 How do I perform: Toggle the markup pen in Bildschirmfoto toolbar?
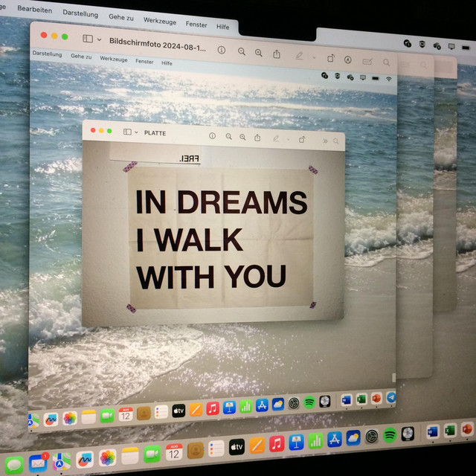point(299,56)
